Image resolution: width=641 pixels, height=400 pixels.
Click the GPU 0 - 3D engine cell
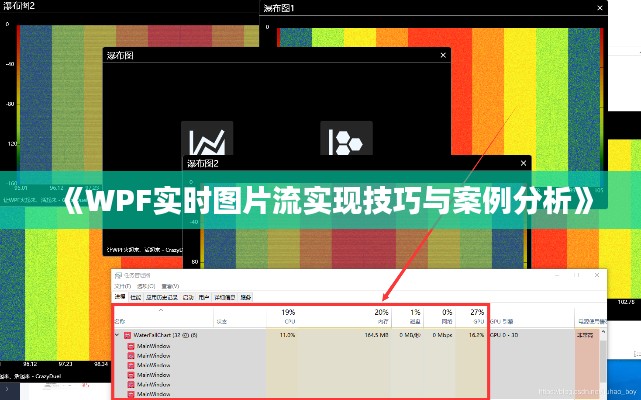[x=504, y=335]
